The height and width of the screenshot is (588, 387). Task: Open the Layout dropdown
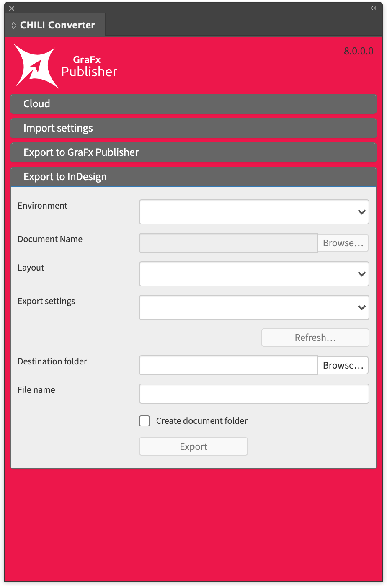click(x=254, y=274)
